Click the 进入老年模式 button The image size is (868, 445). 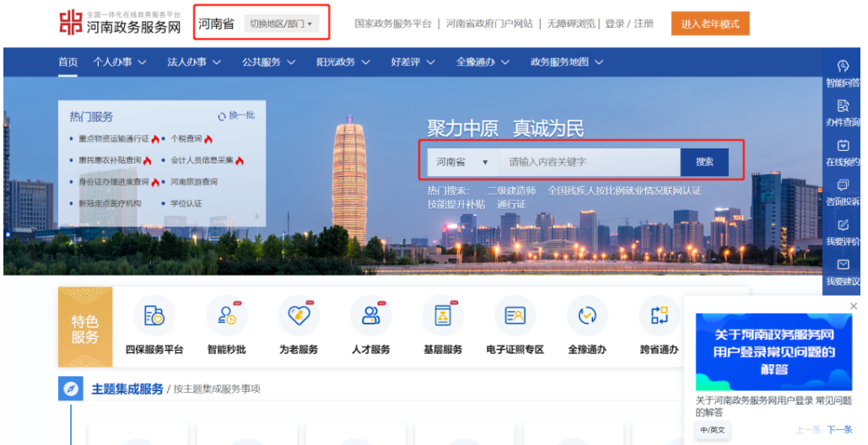710,24
